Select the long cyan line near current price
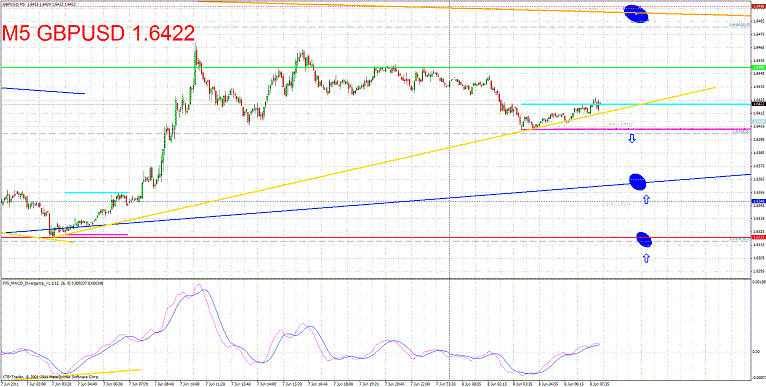The width and height of the screenshot is (766, 387). 636,104
